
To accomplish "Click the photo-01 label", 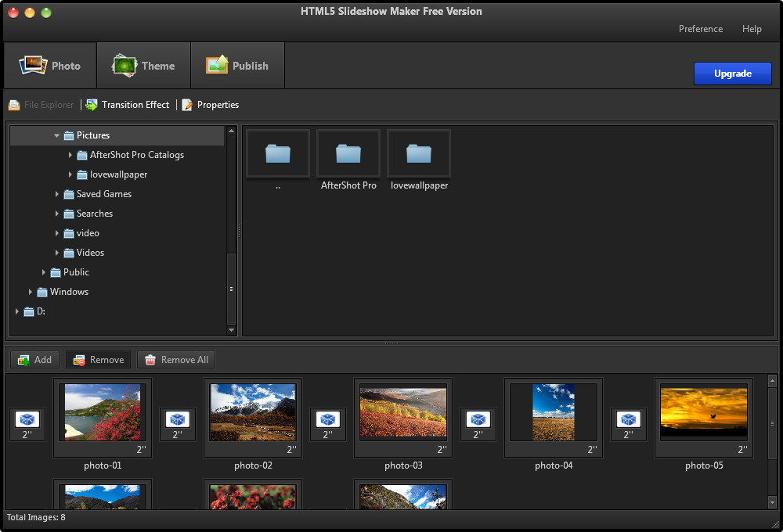I will pyautogui.click(x=103, y=465).
